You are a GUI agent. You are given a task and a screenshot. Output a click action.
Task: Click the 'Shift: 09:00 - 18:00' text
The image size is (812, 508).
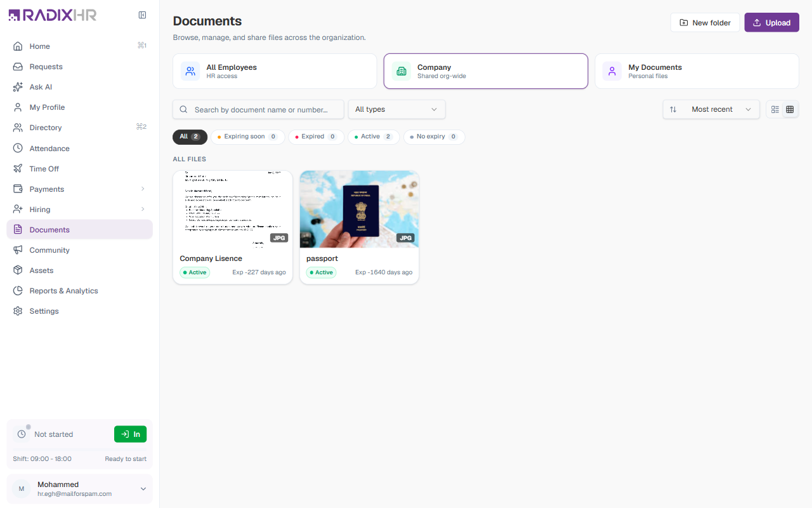42,458
